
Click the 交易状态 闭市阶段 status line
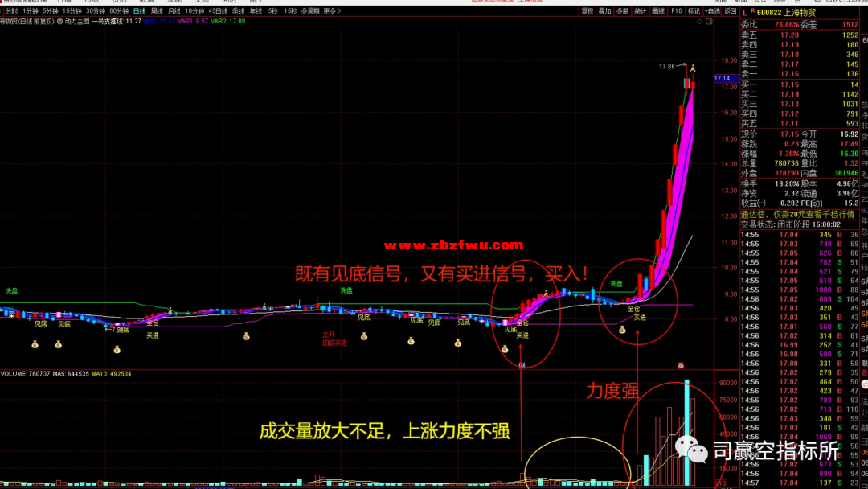791,225
